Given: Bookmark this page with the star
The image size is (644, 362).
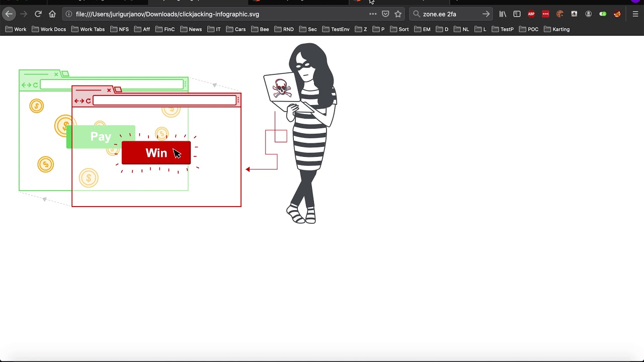Looking at the screenshot, I should (x=398, y=14).
